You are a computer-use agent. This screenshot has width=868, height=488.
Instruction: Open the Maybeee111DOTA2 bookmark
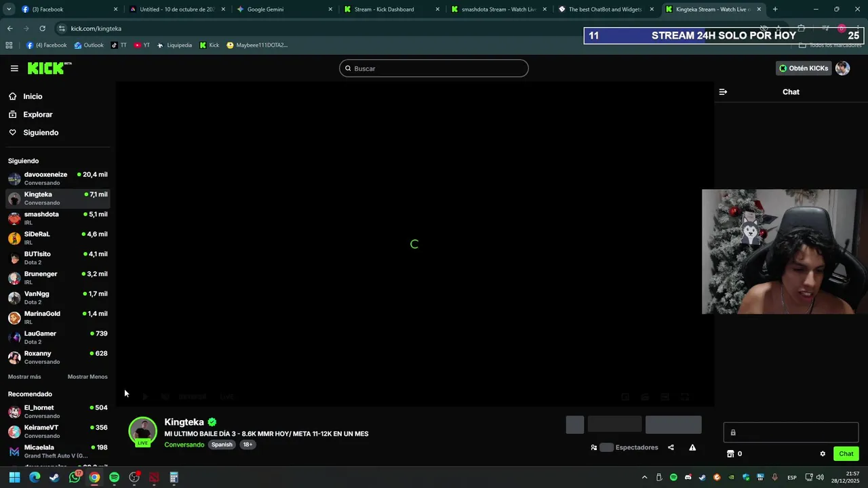257,45
